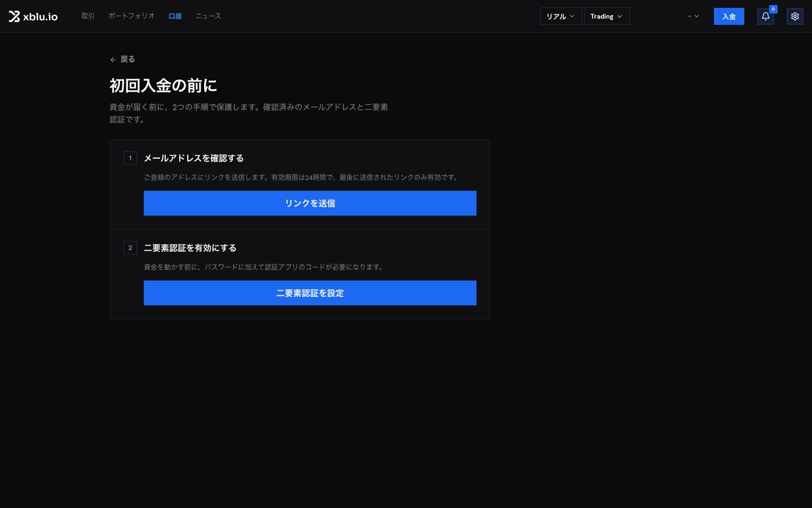Image resolution: width=812 pixels, height=508 pixels.
Task: Click the 入金 deposit button
Action: coord(729,16)
